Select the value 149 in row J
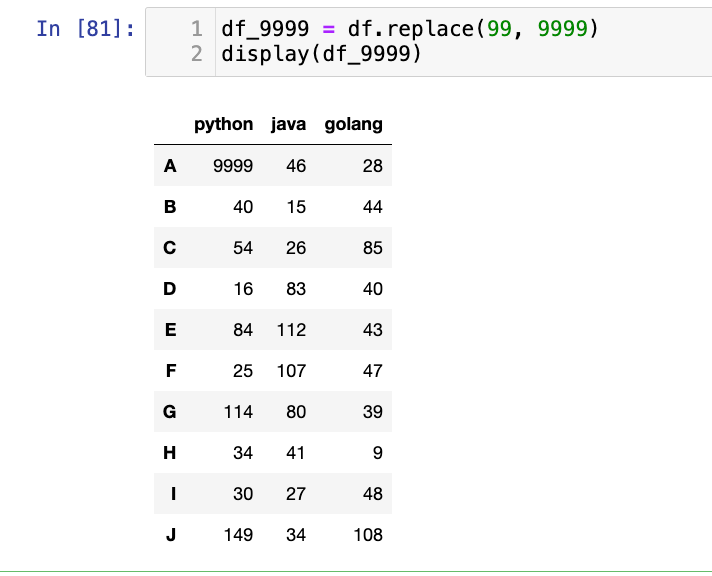 click(x=238, y=535)
